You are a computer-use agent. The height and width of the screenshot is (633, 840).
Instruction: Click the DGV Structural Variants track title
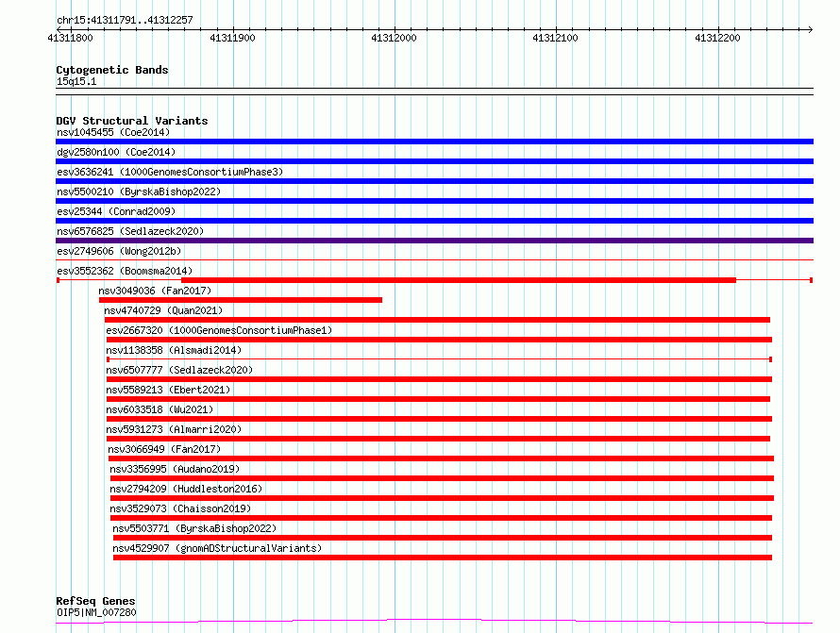tap(132, 121)
